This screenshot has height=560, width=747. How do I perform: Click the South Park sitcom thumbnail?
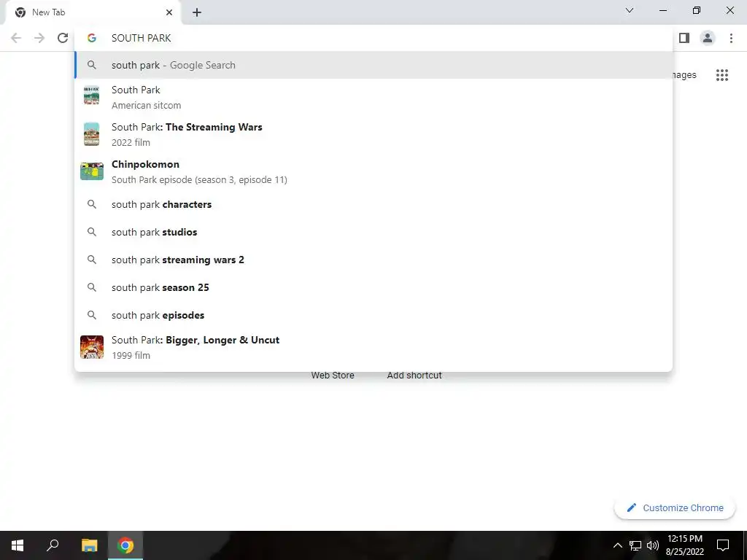click(x=91, y=96)
